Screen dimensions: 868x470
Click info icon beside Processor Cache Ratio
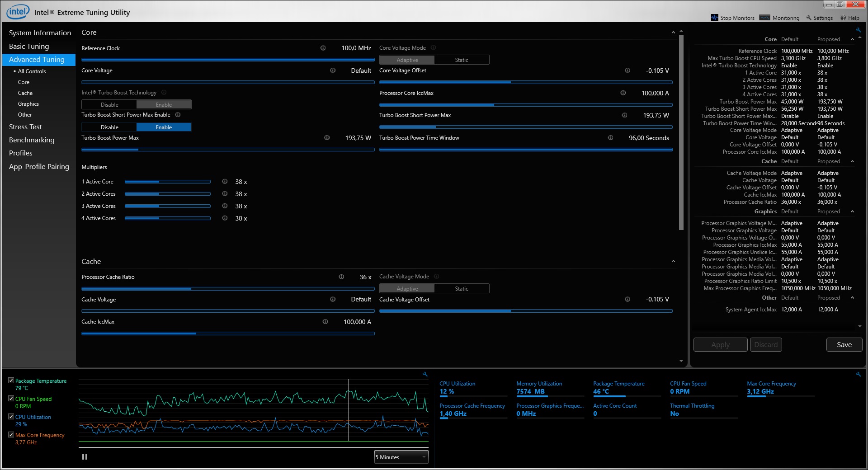tap(341, 277)
